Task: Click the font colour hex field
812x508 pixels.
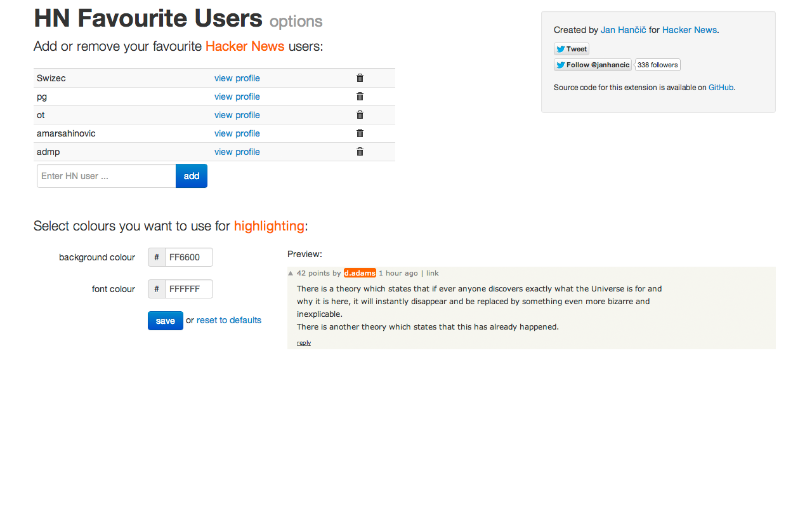Action: pos(189,289)
